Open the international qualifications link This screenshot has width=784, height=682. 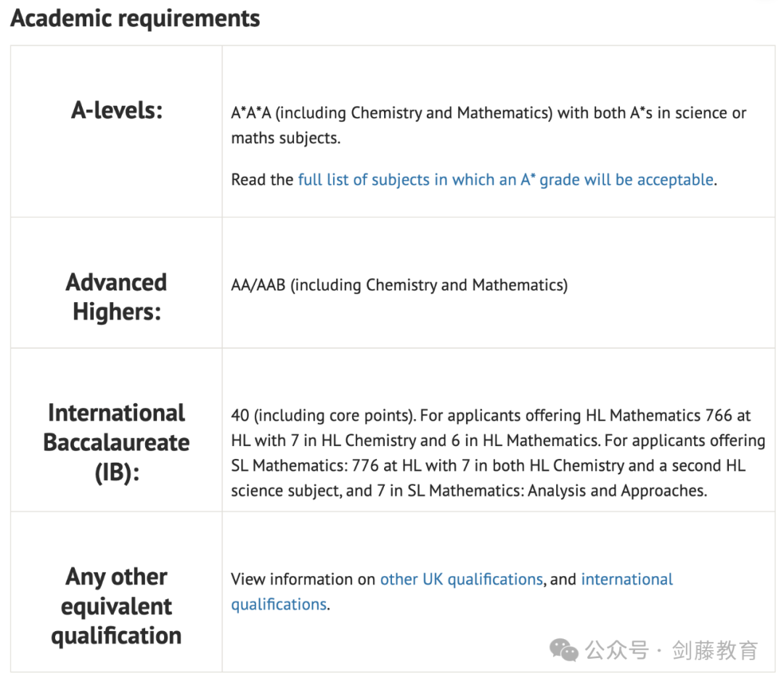pyautogui.click(x=627, y=579)
